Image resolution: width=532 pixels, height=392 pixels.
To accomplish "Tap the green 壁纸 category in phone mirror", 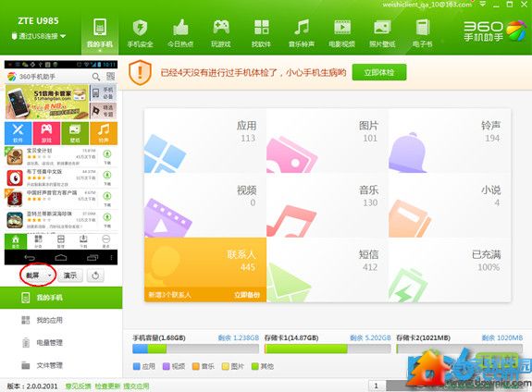I will (x=75, y=133).
